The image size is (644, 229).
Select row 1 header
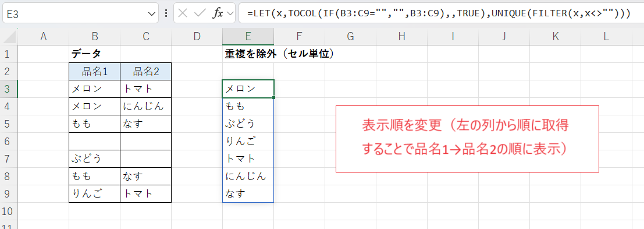[9, 54]
